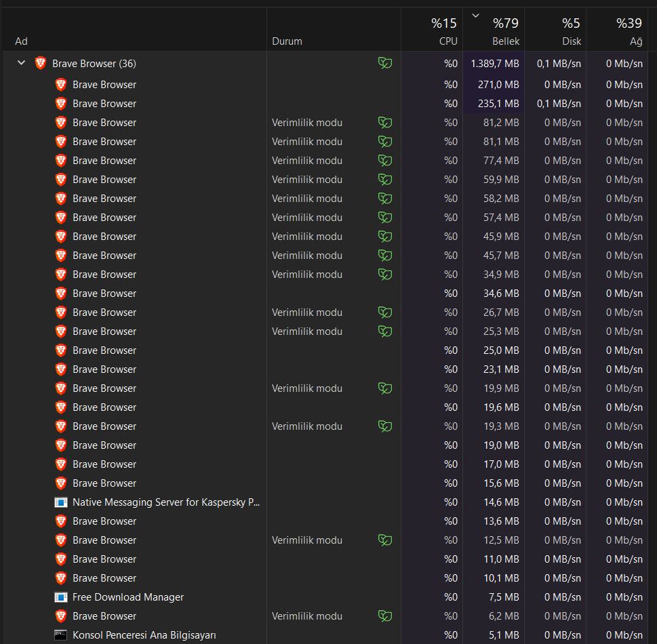Sort by the CPU column showing %15
Screen dimensions: 657x644
432,31
